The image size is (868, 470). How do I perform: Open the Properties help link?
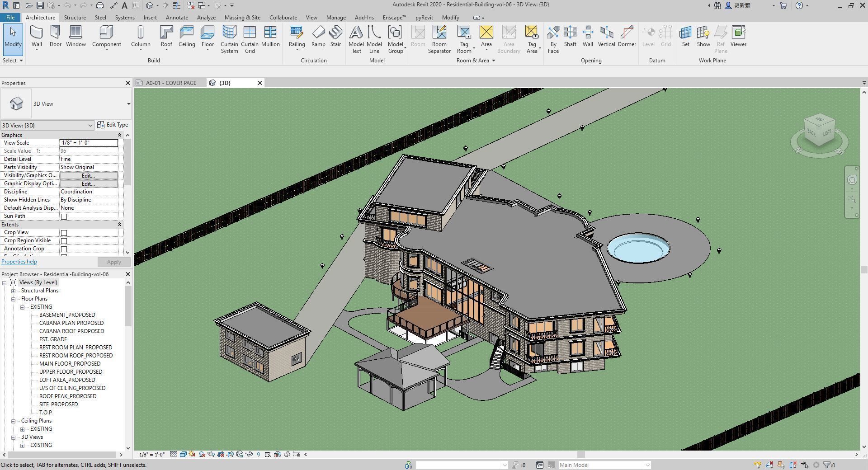(x=19, y=262)
